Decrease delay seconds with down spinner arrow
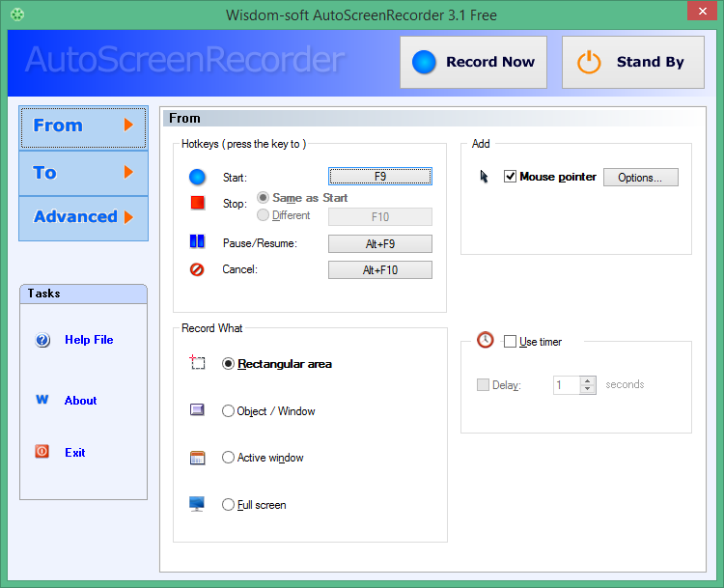 point(587,389)
